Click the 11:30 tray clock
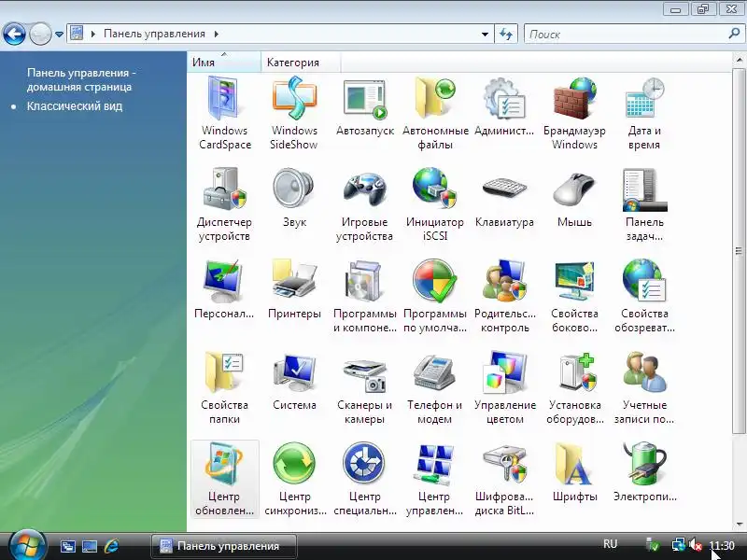This screenshot has height=560, width=747. point(722,546)
